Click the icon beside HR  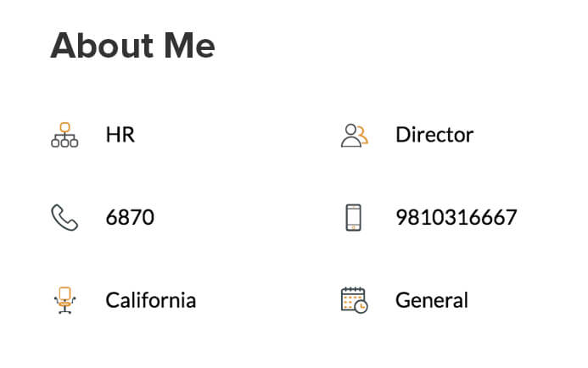point(64,135)
